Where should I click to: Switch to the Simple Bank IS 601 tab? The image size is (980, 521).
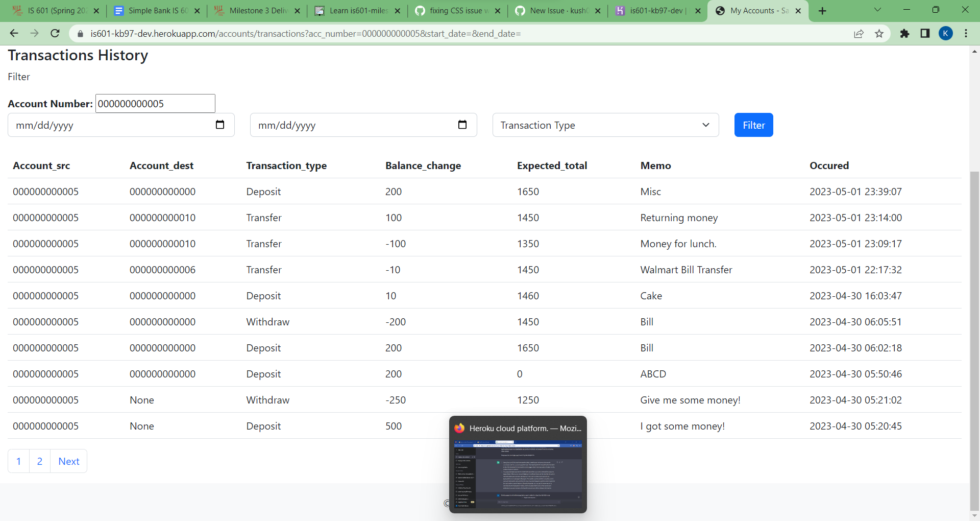(153, 10)
